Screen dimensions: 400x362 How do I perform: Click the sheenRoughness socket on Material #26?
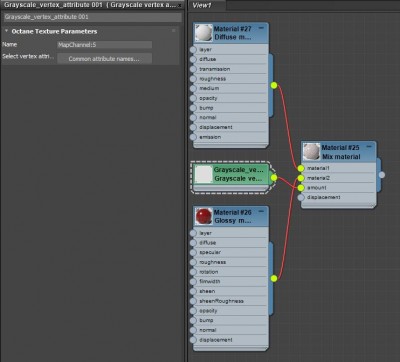pyautogui.click(x=193, y=301)
